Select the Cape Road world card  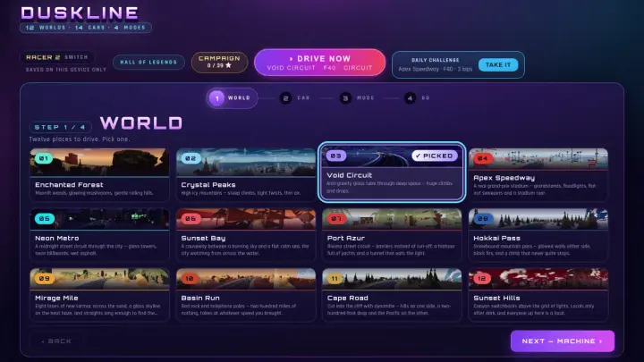(x=392, y=294)
